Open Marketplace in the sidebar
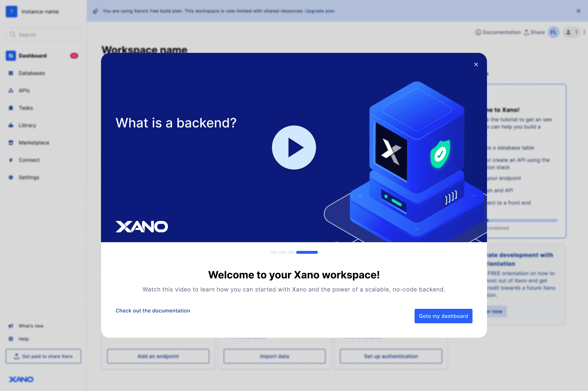The width and height of the screenshot is (588, 391). coord(34,143)
